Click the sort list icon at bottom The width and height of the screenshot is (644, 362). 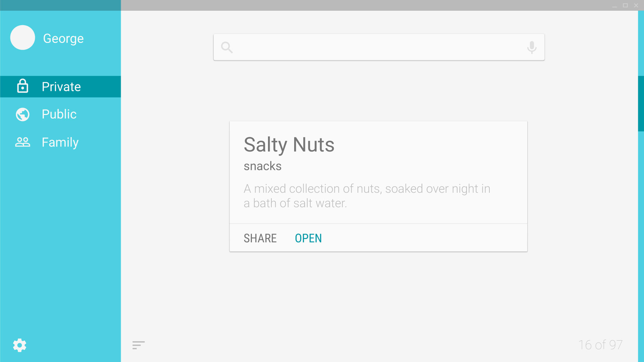[139, 345]
